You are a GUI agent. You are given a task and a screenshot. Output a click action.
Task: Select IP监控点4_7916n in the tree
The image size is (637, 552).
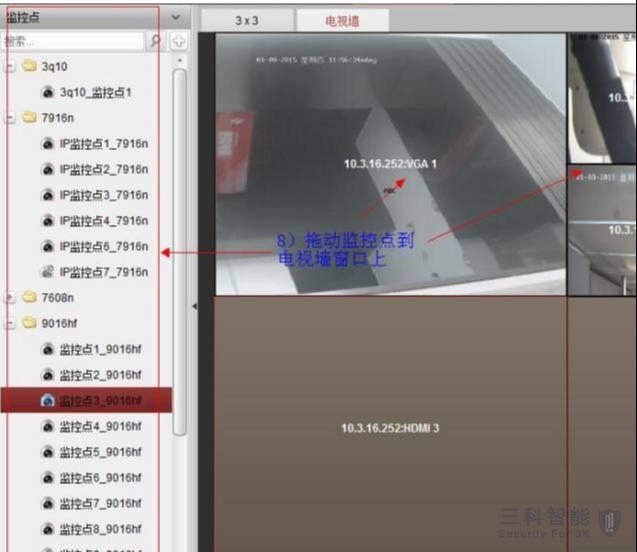103,221
